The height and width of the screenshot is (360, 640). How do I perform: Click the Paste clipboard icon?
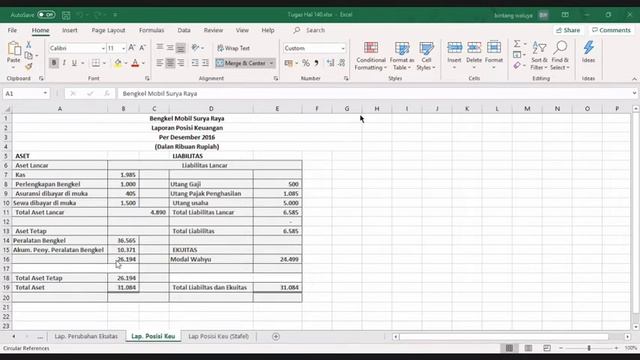pos(14,49)
